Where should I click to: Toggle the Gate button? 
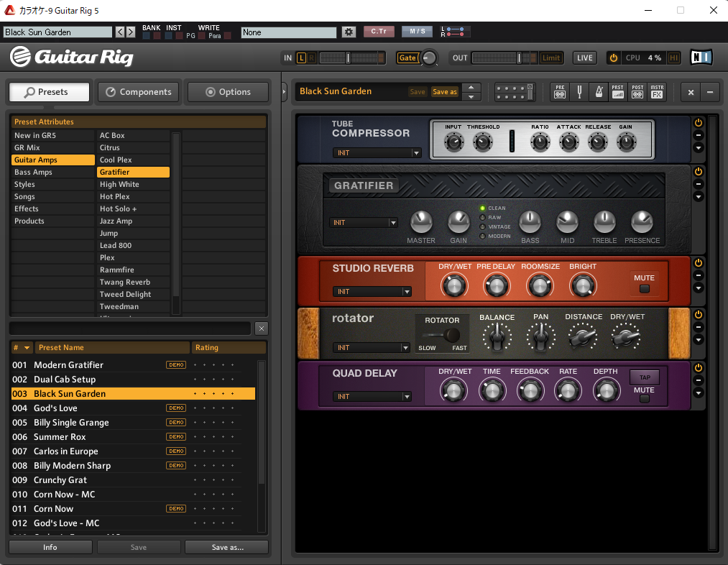(407, 58)
